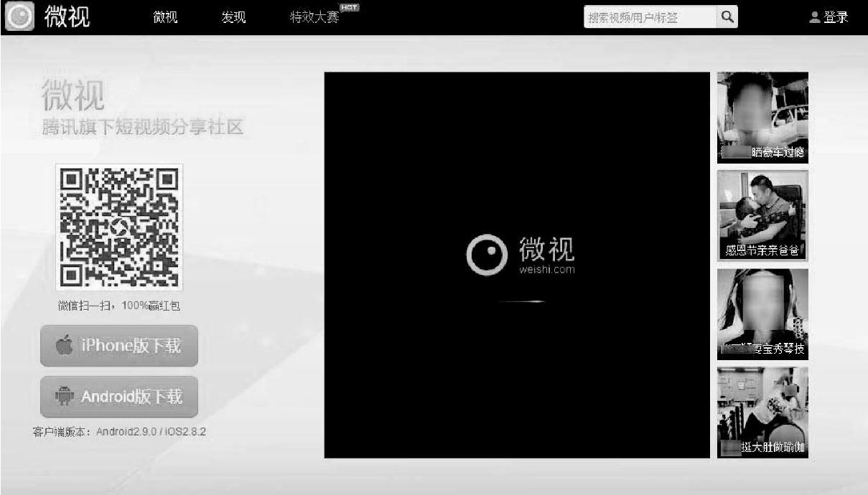Click the 客户端版本 version text
This screenshot has width=868, height=495.
tap(119, 432)
